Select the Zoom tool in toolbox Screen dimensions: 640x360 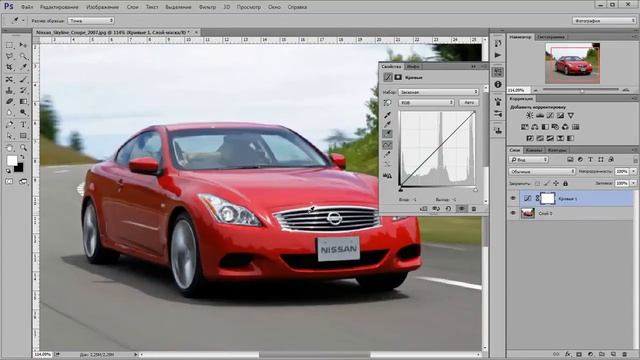click(23, 148)
